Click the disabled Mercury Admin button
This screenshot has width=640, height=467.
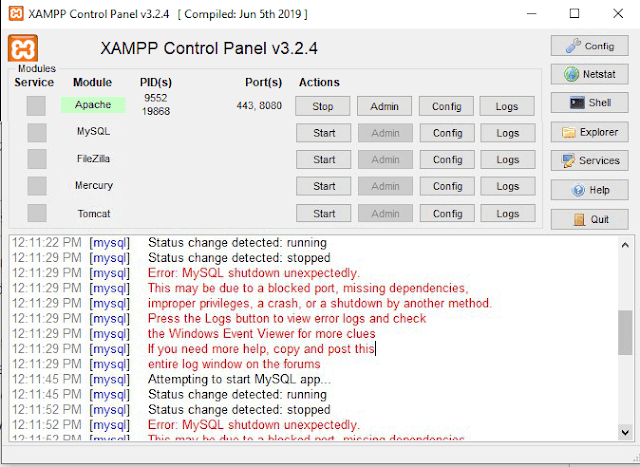pyautogui.click(x=385, y=186)
